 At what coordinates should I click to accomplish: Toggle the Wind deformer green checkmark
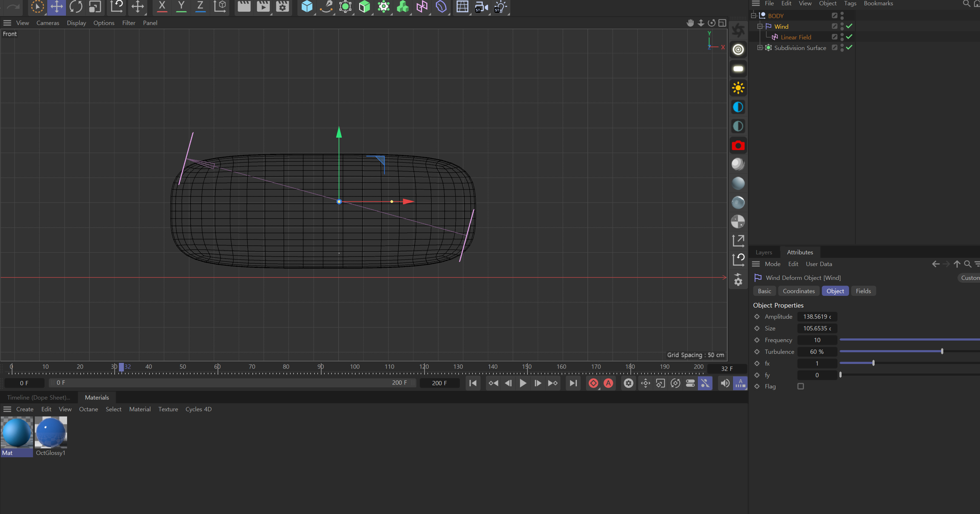pyautogui.click(x=849, y=26)
